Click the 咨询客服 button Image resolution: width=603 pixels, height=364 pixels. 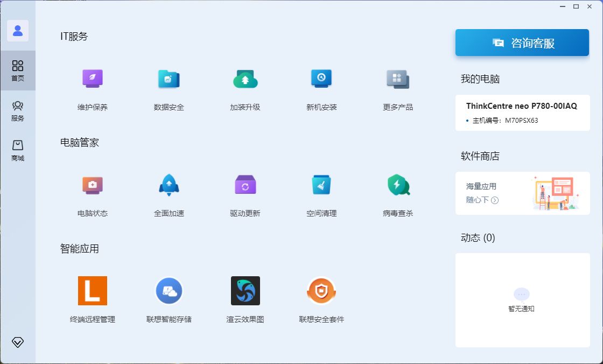pos(521,43)
